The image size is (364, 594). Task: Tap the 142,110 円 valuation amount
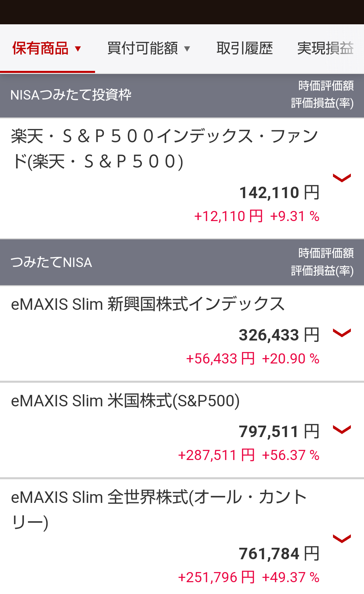point(279,193)
